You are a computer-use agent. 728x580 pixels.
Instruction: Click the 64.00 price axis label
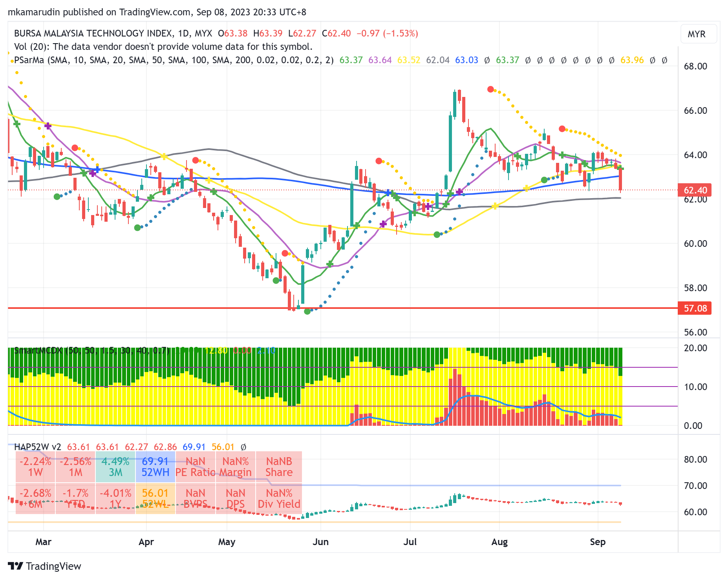(x=695, y=155)
